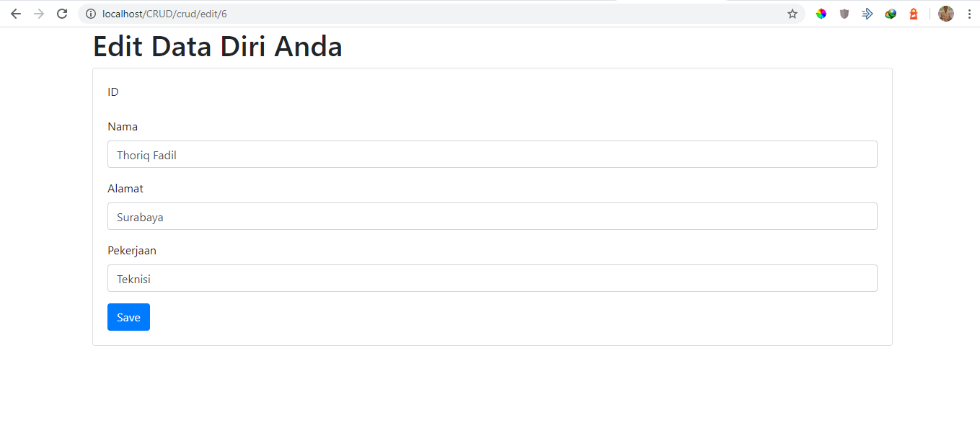The height and width of the screenshot is (428, 980).
Task: Click the Internet Download Manager extension icon
Action: [890, 13]
